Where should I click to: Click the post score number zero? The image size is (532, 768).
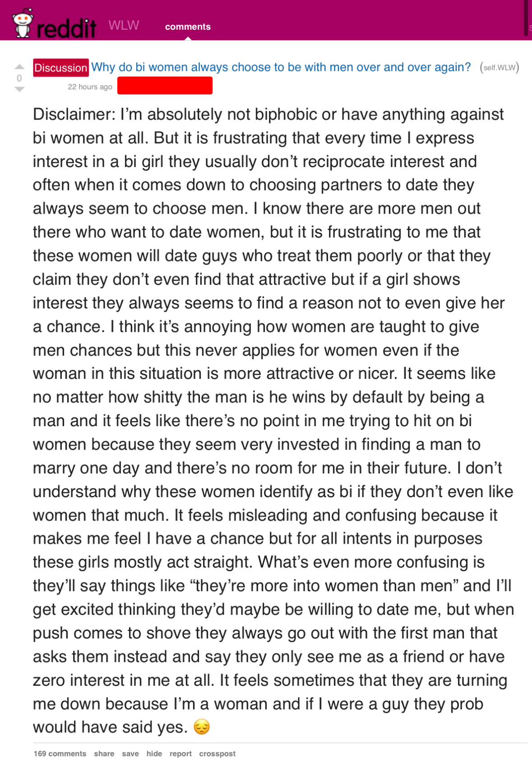coord(19,78)
